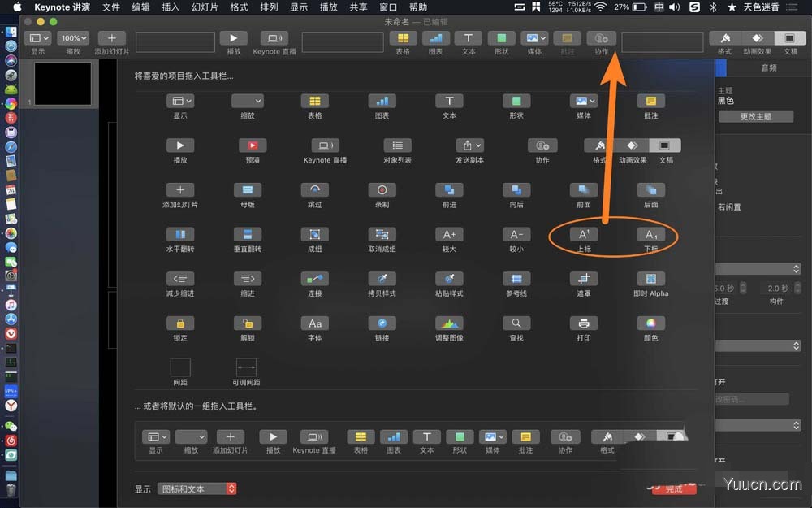
Task: Open the 媒体 dropdown in the main toolbar
Action: tap(534, 38)
